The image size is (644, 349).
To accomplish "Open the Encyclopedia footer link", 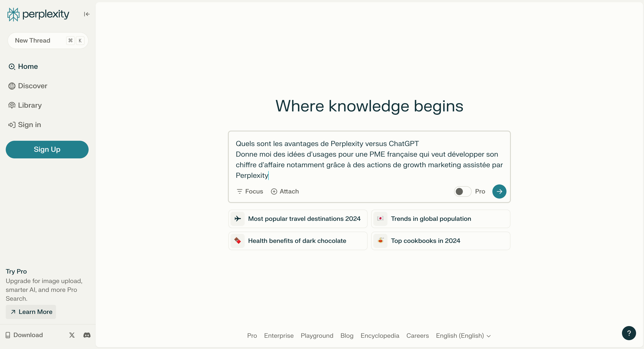I will pyautogui.click(x=380, y=336).
